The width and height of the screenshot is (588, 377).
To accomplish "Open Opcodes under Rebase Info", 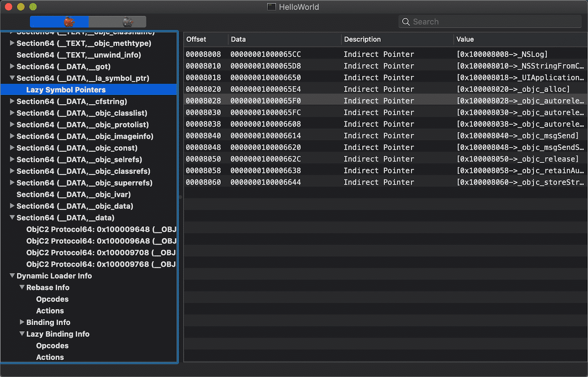I will (x=52, y=299).
